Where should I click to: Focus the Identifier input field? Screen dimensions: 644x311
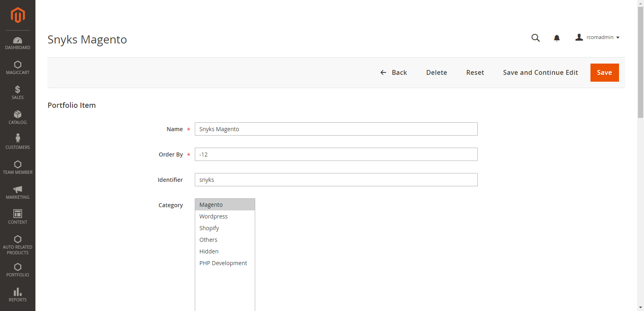tap(336, 180)
